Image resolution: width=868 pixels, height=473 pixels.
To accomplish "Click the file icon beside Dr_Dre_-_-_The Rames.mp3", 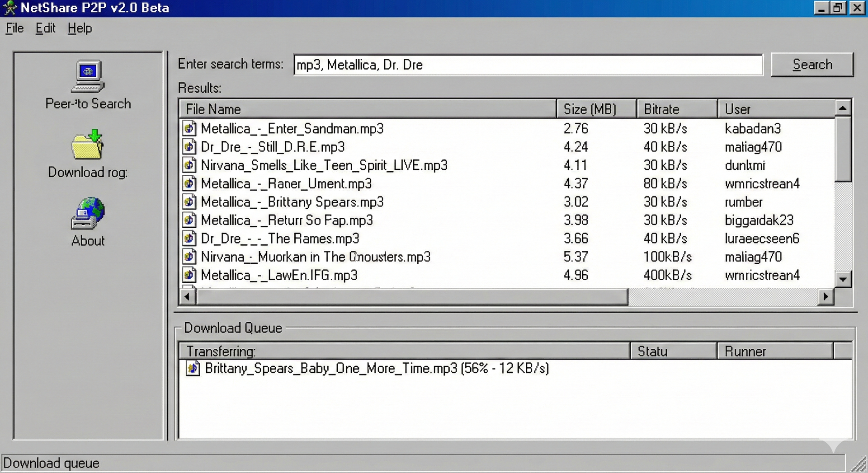I will pos(189,238).
